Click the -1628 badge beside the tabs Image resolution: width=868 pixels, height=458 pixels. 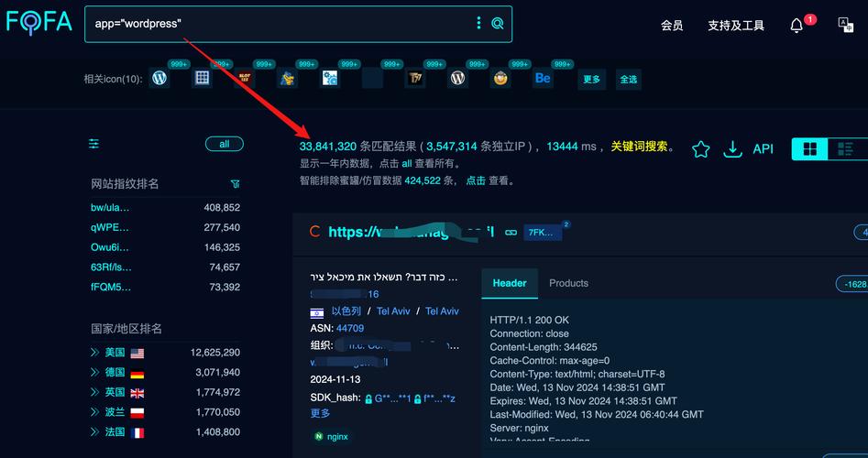[x=852, y=284]
